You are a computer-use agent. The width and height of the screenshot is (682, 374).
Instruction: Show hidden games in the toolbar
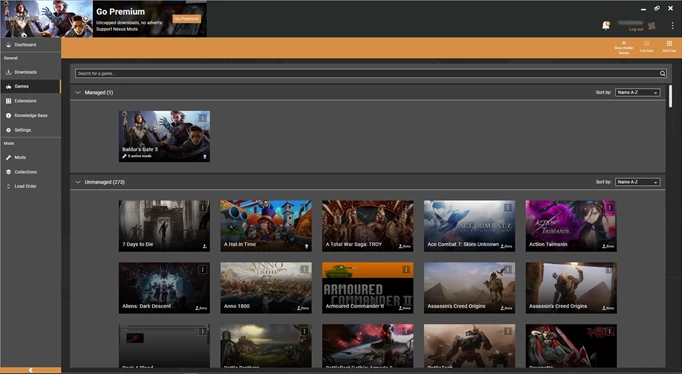[624, 48]
